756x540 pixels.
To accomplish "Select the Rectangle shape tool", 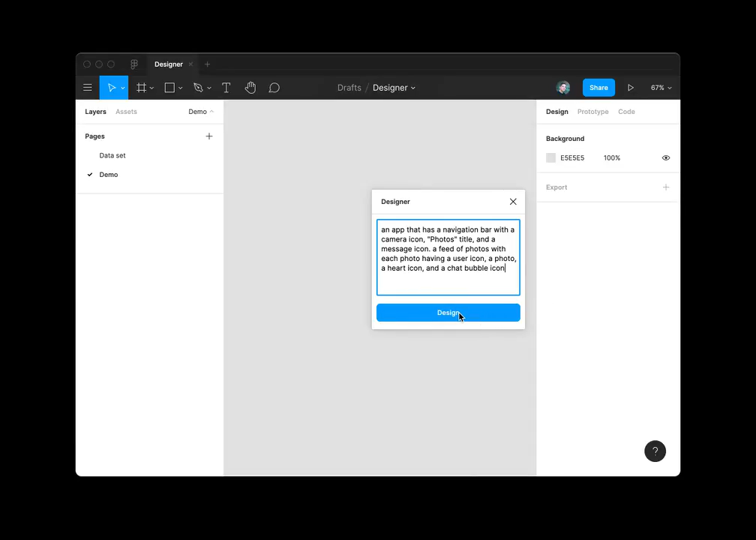I will [169, 88].
